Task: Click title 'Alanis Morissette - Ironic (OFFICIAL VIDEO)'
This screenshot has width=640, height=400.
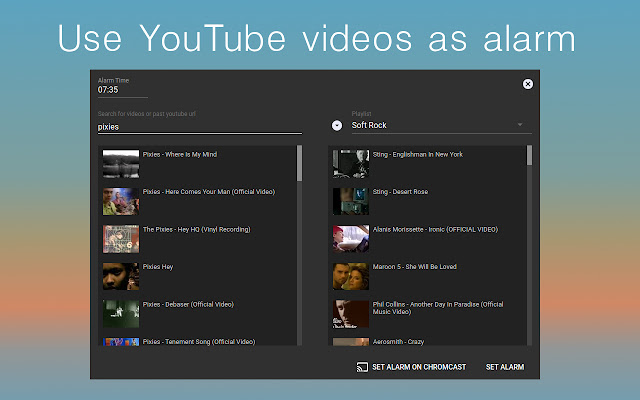Action: (435, 229)
